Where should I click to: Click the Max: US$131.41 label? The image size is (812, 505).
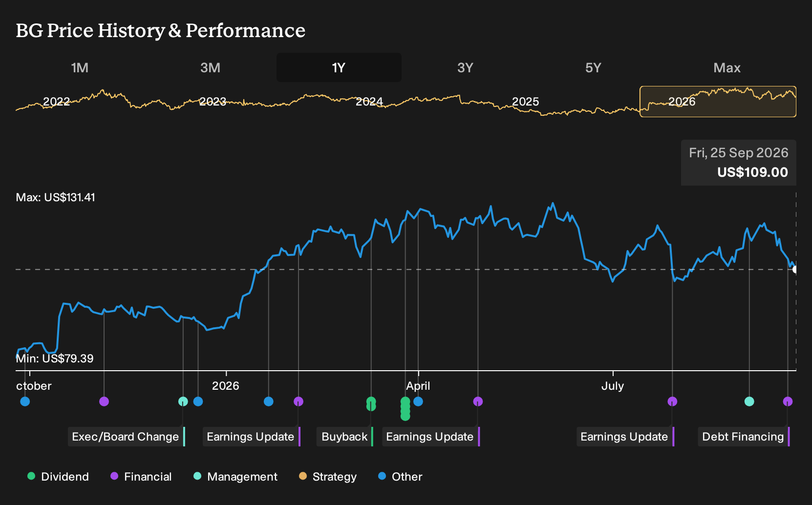56,197
